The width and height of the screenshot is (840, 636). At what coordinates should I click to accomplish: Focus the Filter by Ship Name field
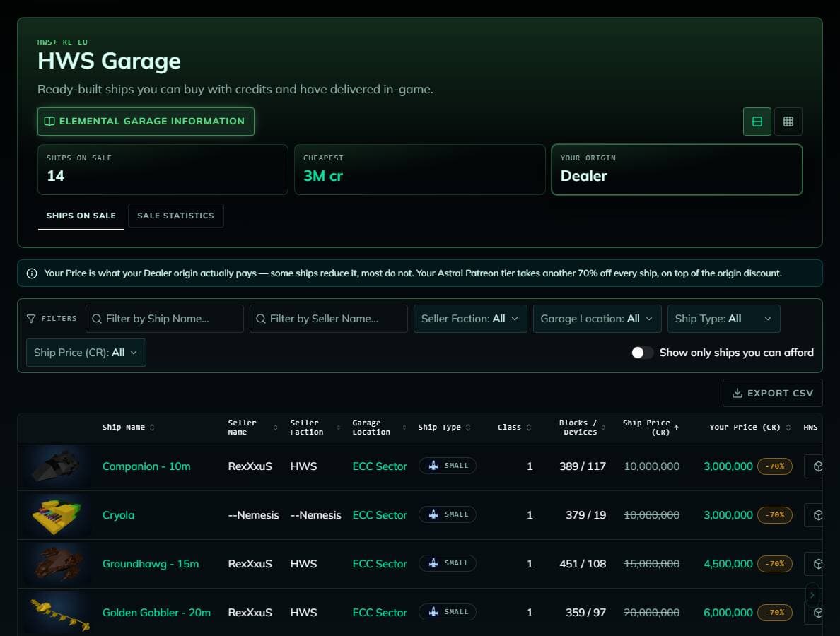click(165, 319)
